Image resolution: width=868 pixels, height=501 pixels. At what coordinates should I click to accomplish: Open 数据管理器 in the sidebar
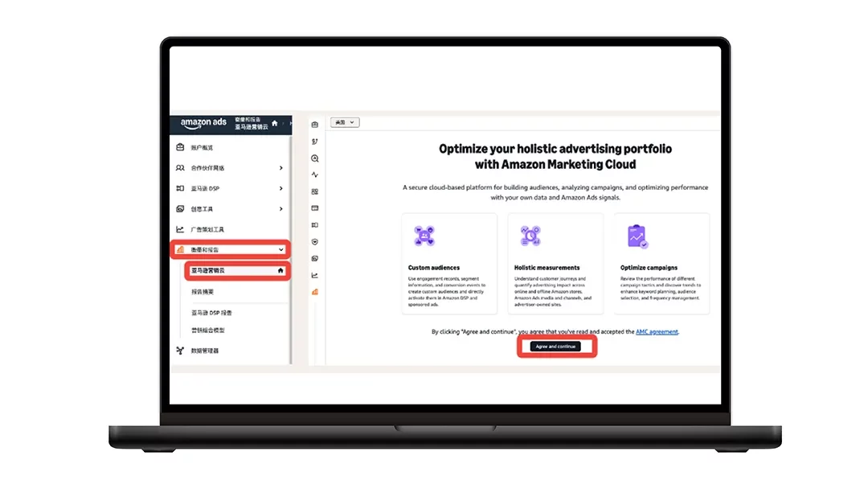(x=204, y=351)
